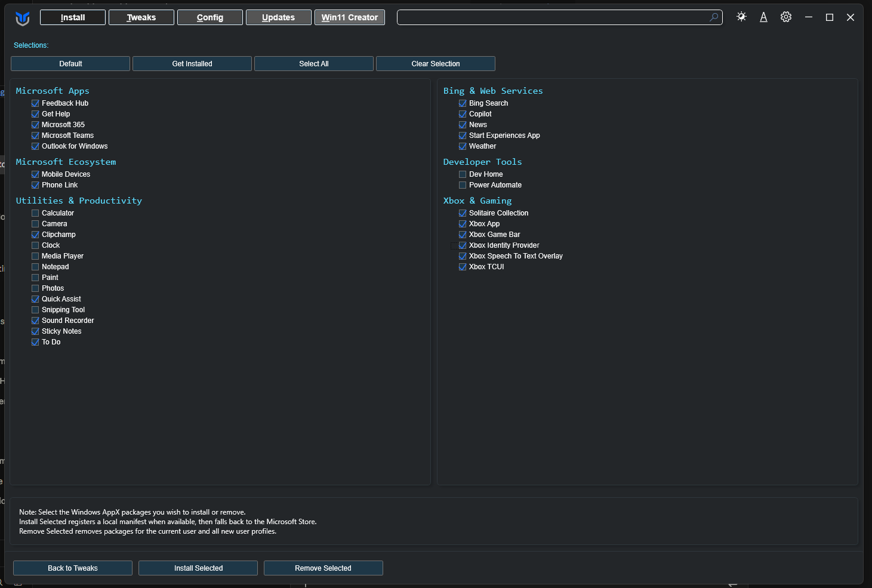Click the Get Installed button

[x=192, y=64]
